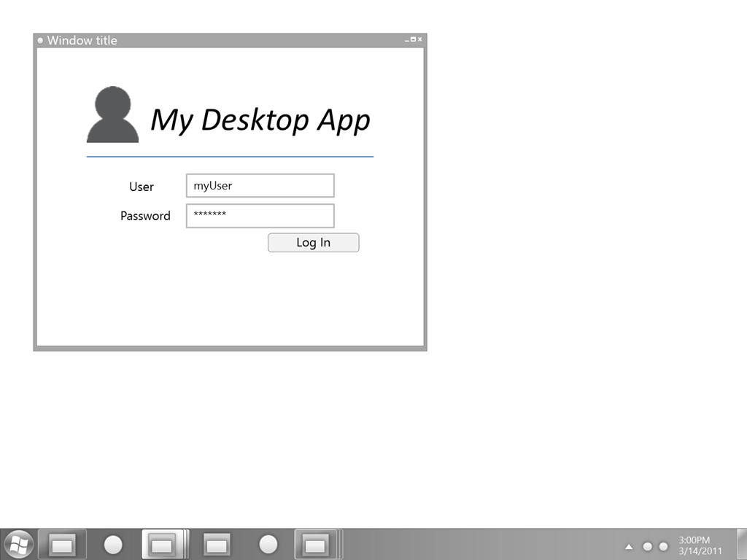Minimize the login window

[x=407, y=39]
